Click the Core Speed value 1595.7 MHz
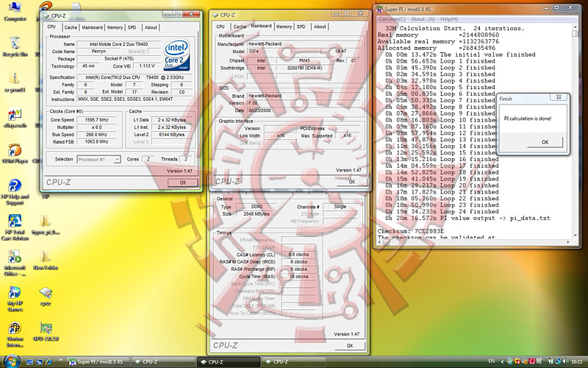588x368 pixels. coord(97,120)
